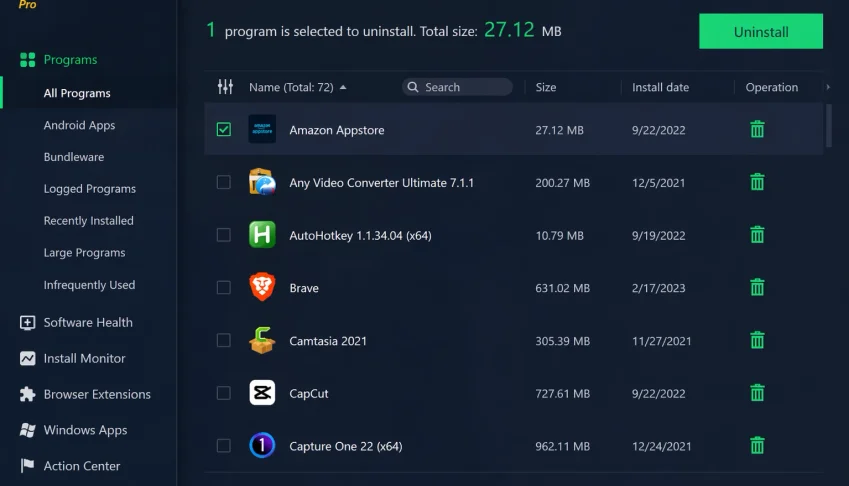The height and width of the screenshot is (486, 849).
Task: Click the CapCut program name
Action: (x=309, y=393)
